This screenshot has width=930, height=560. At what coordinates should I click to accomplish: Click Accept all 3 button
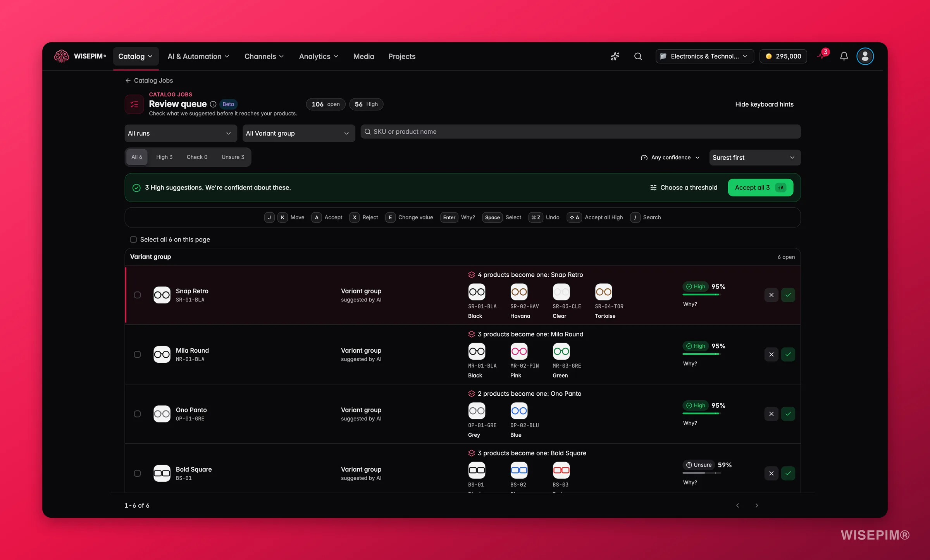[760, 188]
